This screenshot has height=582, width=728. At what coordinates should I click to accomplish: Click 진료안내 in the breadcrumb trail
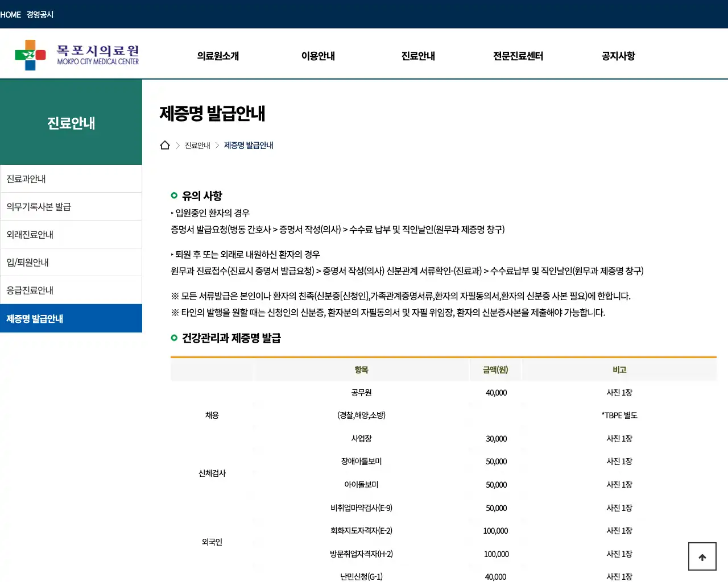click(x=197, y=145)
